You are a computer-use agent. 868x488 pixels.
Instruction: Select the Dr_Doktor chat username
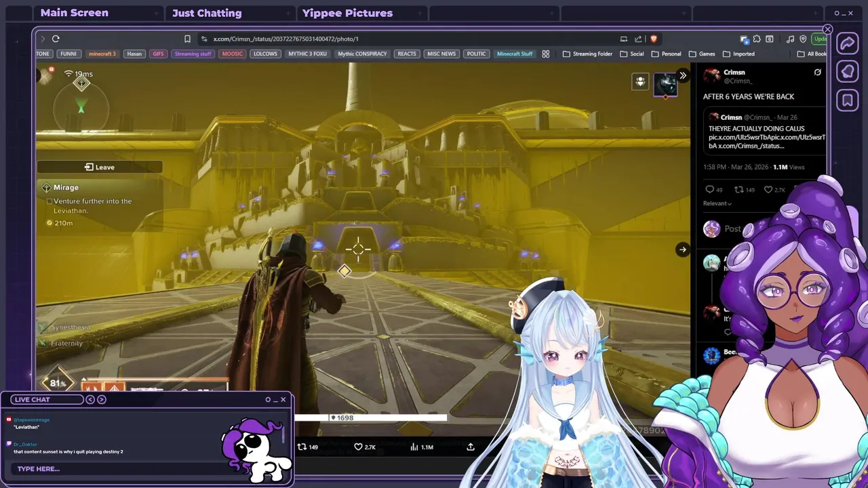(25, 445)
